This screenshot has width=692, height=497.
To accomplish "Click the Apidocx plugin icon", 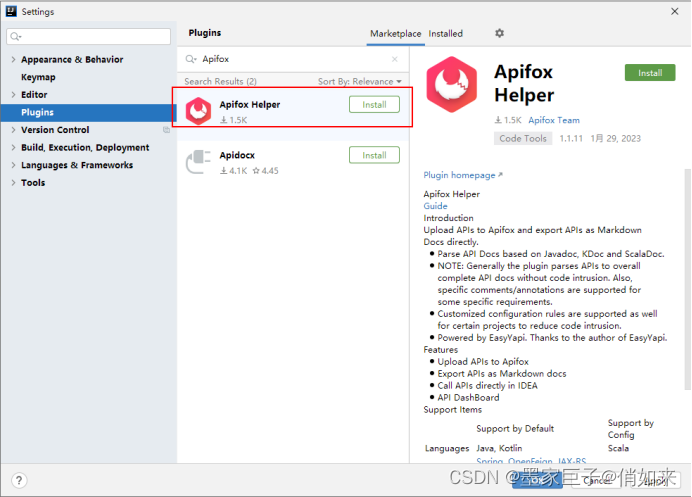I will (x=198, y=162).
